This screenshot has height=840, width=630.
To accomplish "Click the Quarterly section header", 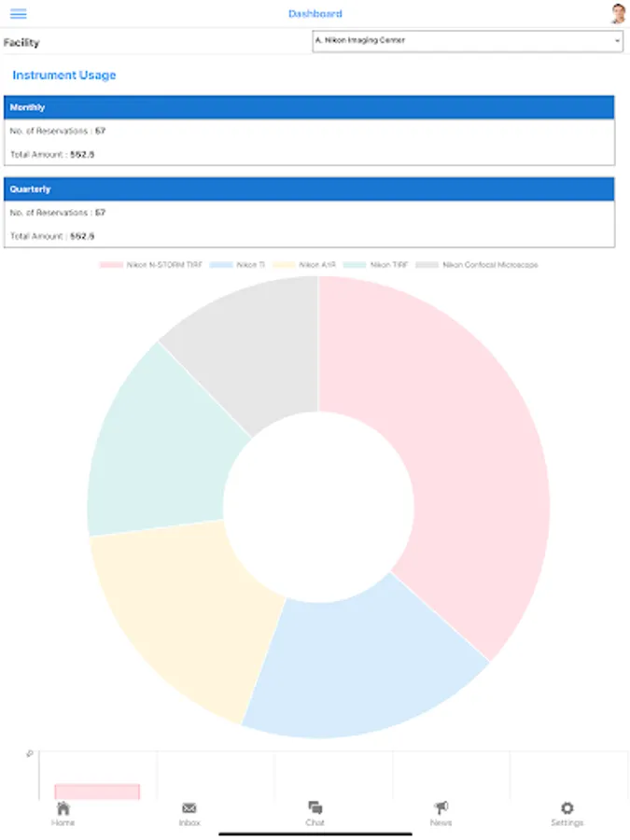I will [309, 189].
